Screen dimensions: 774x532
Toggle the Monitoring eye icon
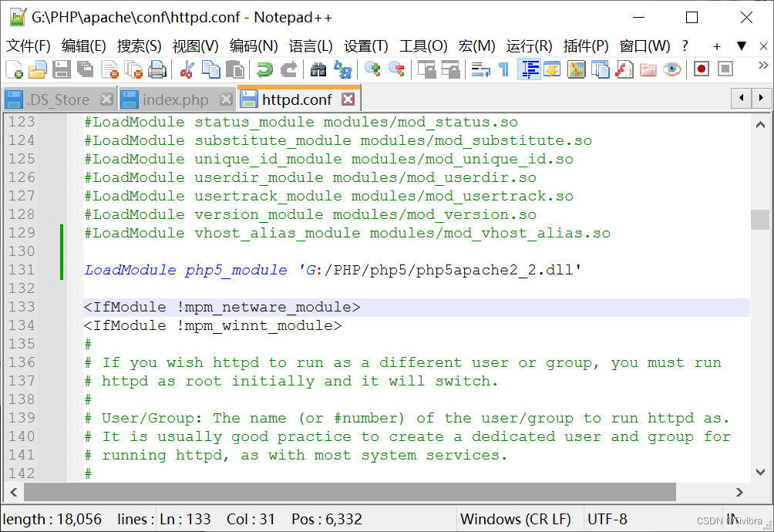coord(671,69)
